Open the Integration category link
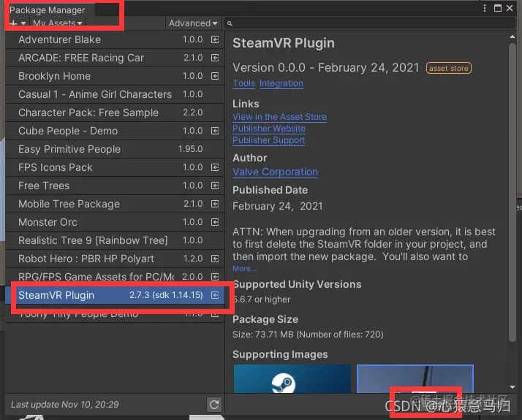The image size is (522, 420). pos(281,83)
